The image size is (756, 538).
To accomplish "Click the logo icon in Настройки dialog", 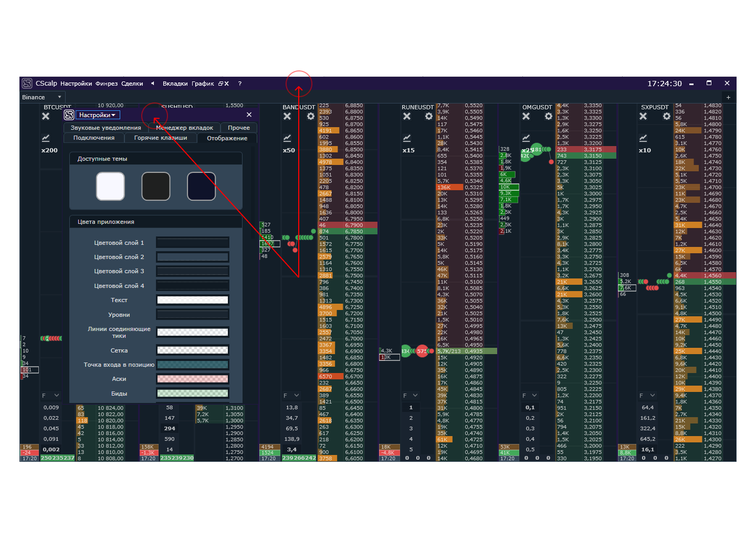I will click(x=69, y=115).
